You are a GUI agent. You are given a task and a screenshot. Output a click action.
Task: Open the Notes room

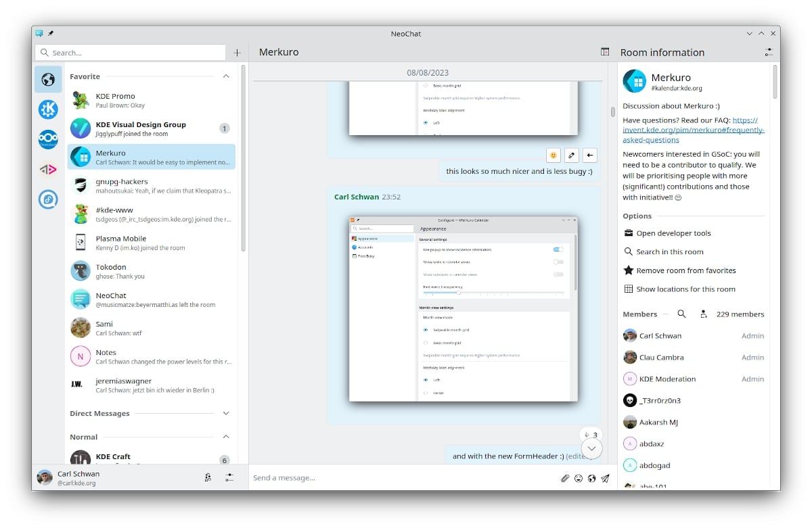coord(152,356)
